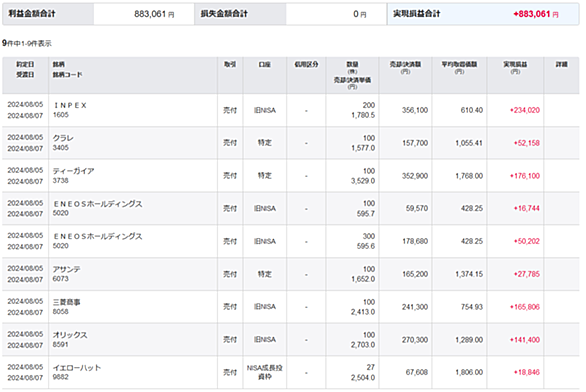Click the 利益金額合計 label
The image size is (586, 392).
point(32,14)
